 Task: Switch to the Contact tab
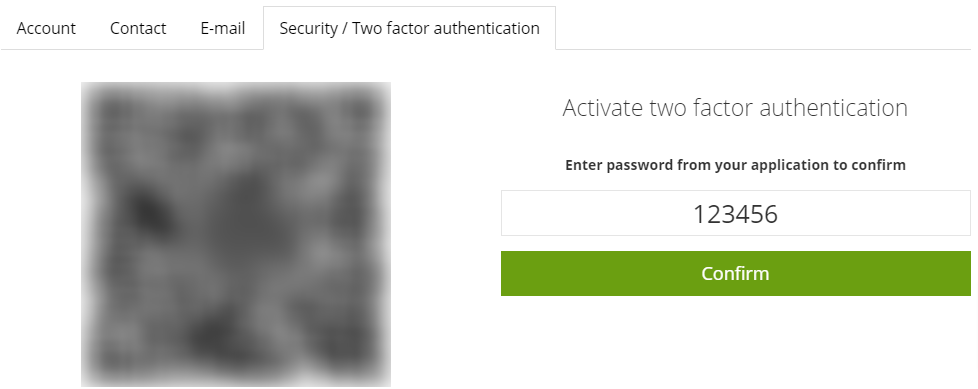[x=138, y=28]
